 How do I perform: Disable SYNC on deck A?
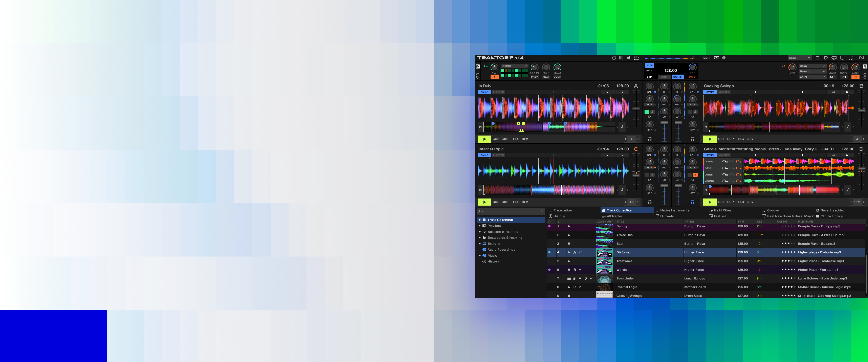(485, 92)
